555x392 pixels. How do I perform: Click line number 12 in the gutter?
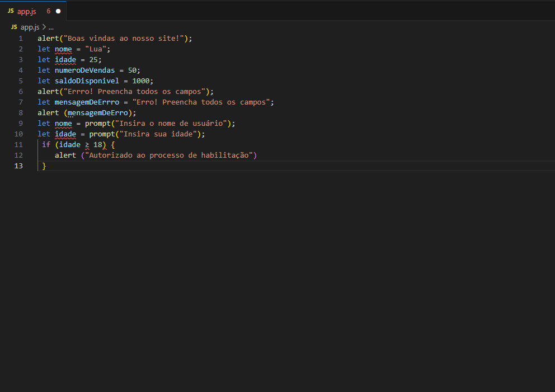coord(18,155)
